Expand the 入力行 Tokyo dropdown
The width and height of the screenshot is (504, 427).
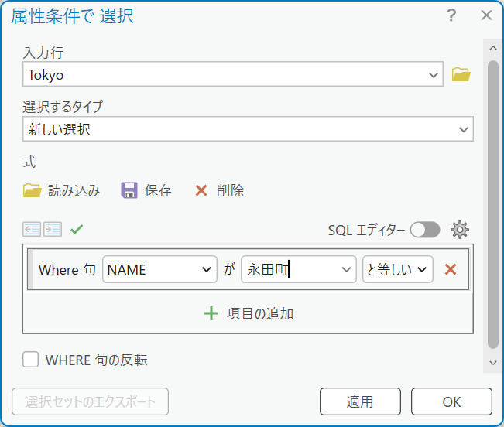[x=433, y=75]
